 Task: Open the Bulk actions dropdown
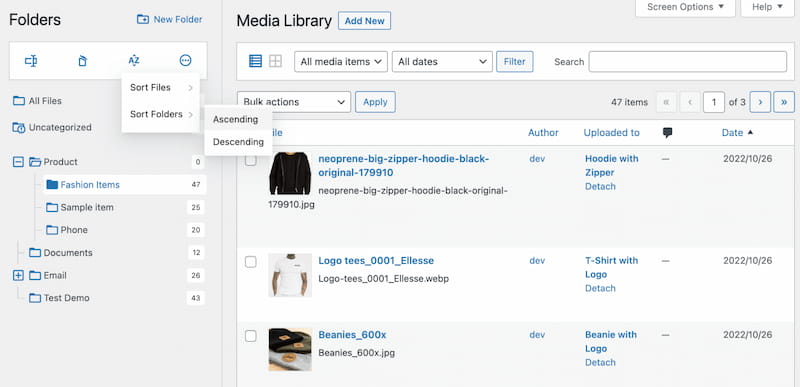click(294, 102)
